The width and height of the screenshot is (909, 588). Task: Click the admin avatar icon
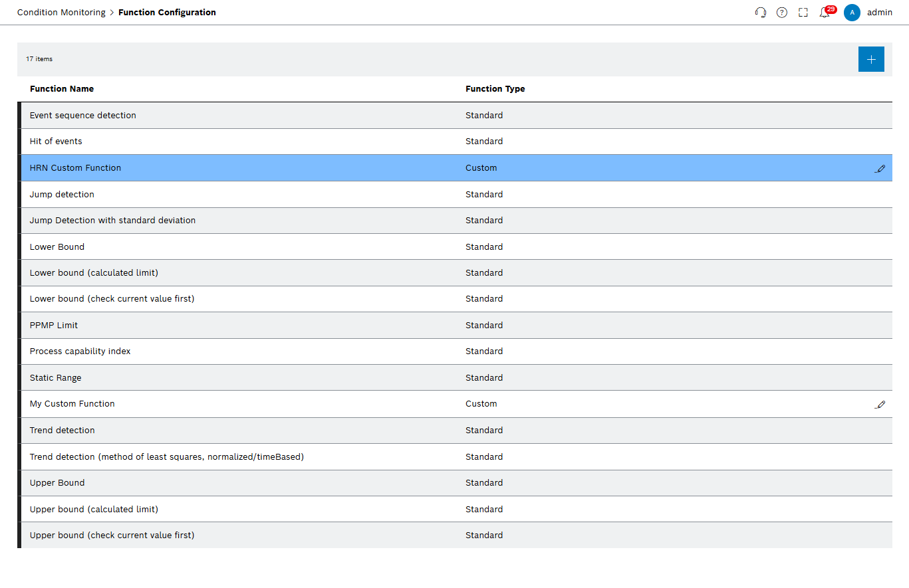click(852, 13)
